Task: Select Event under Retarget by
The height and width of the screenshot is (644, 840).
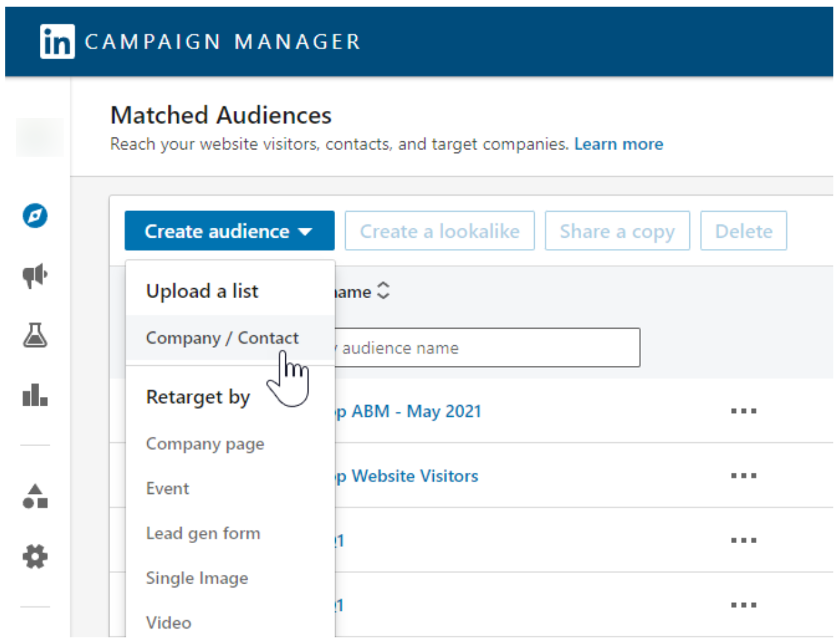Action: (168, 489)
